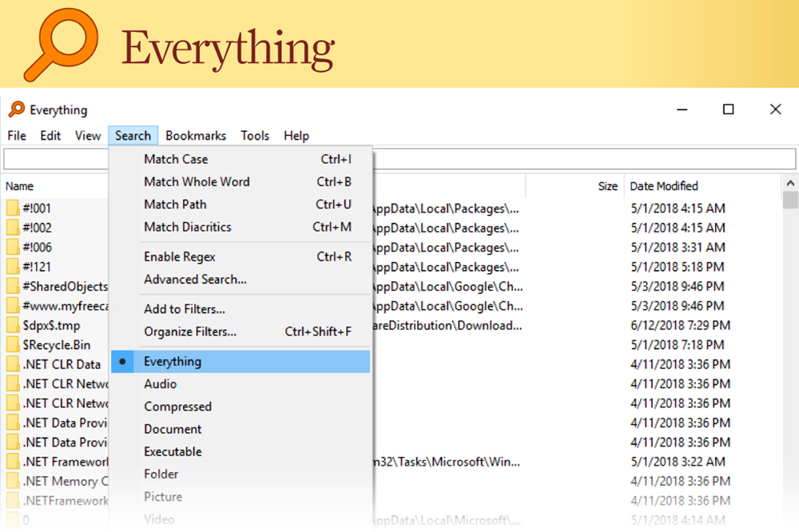Enable Regex in the Search menu
Image resolution: width=799 pixels, height=532 pixels.
click(180, 256)
